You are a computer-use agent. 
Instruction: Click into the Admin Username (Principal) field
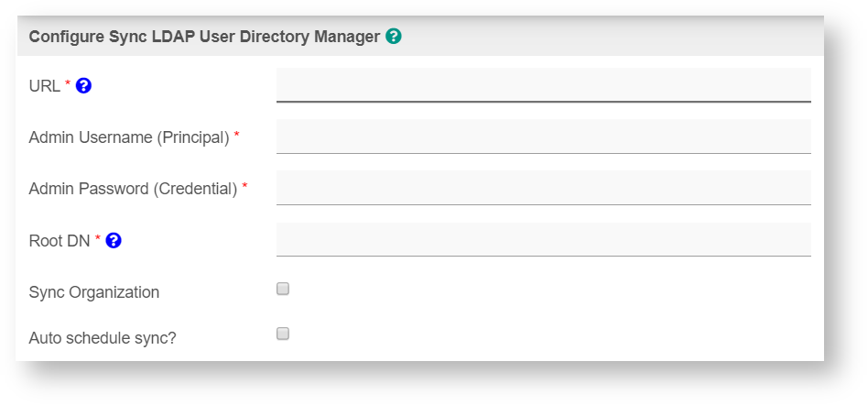(x=543, y=137)
